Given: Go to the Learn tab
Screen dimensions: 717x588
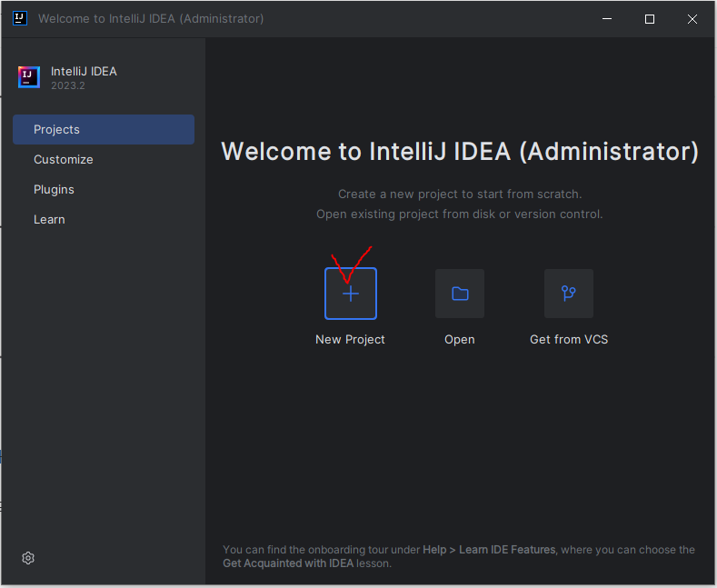Looking at the screenshot, I should (104, 219).
